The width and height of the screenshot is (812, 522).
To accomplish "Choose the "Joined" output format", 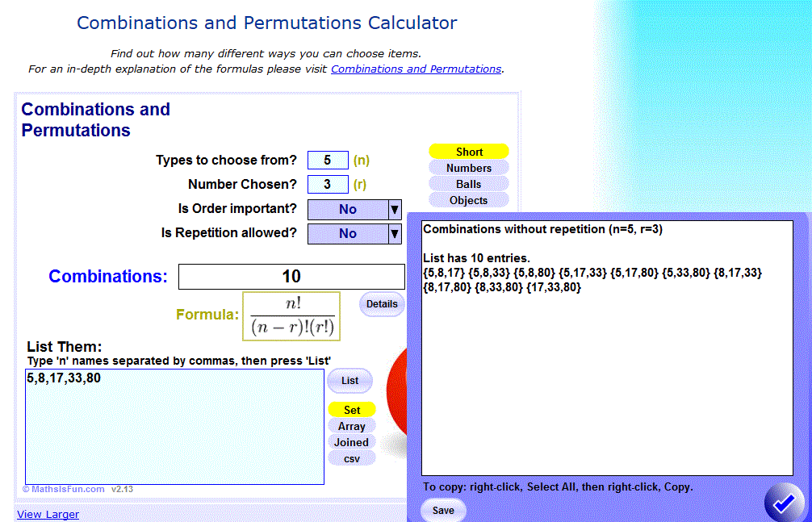I will coord(351,442).
